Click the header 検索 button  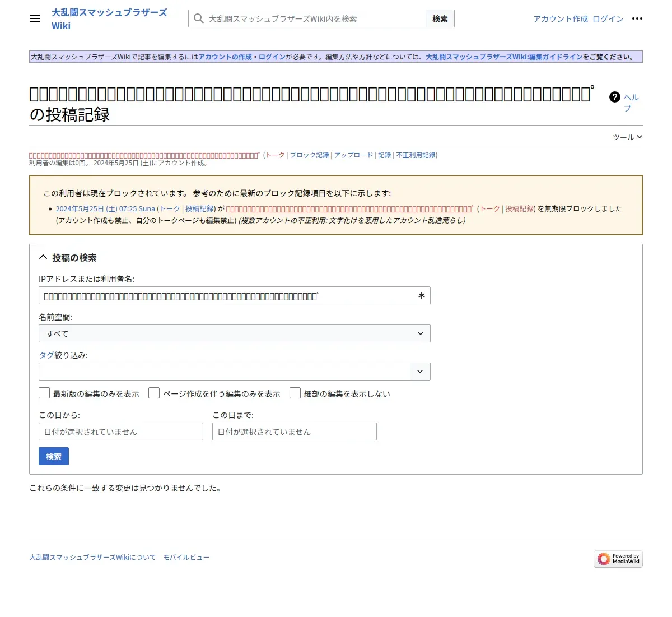[x=440, y=18]
